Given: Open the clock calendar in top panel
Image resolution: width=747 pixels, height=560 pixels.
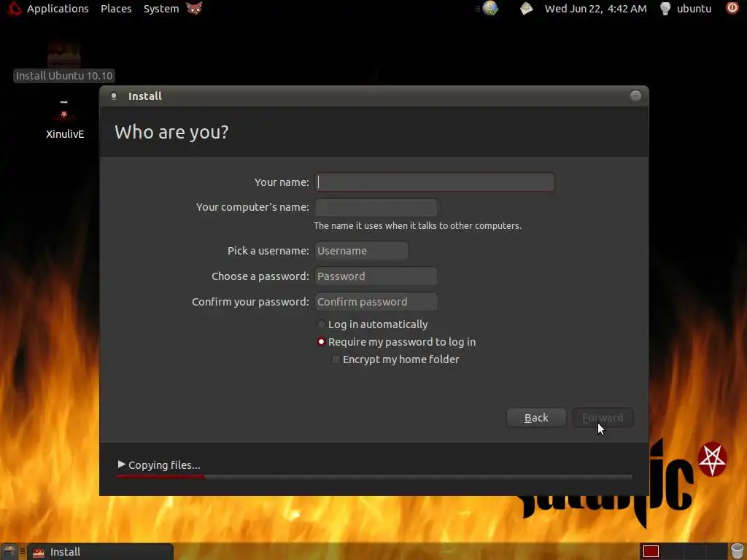Looking at the screenshot, I should pos(595,9).
